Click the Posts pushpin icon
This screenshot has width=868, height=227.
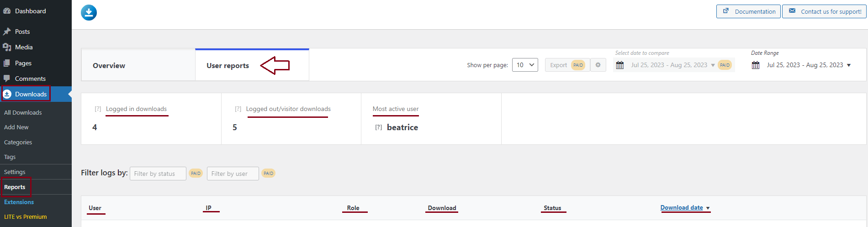coord(7,32)
